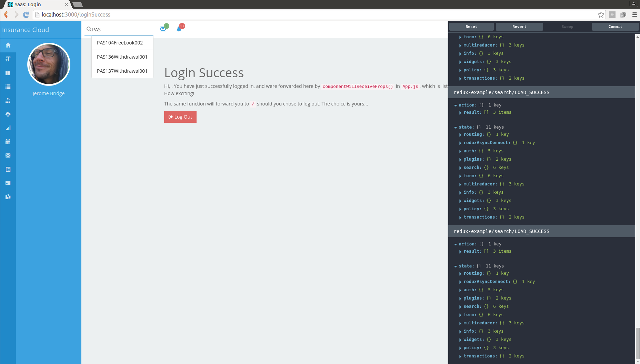Screen dimensions: 640x364
Task: Close the Yaas: Login tab
Action: point(67,4)
